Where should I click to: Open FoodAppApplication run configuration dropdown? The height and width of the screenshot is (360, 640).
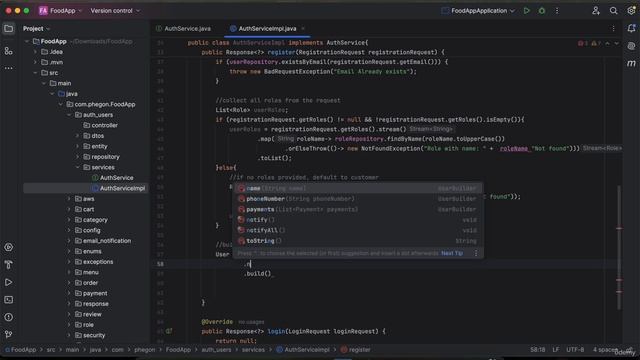[x=478, y=11]
